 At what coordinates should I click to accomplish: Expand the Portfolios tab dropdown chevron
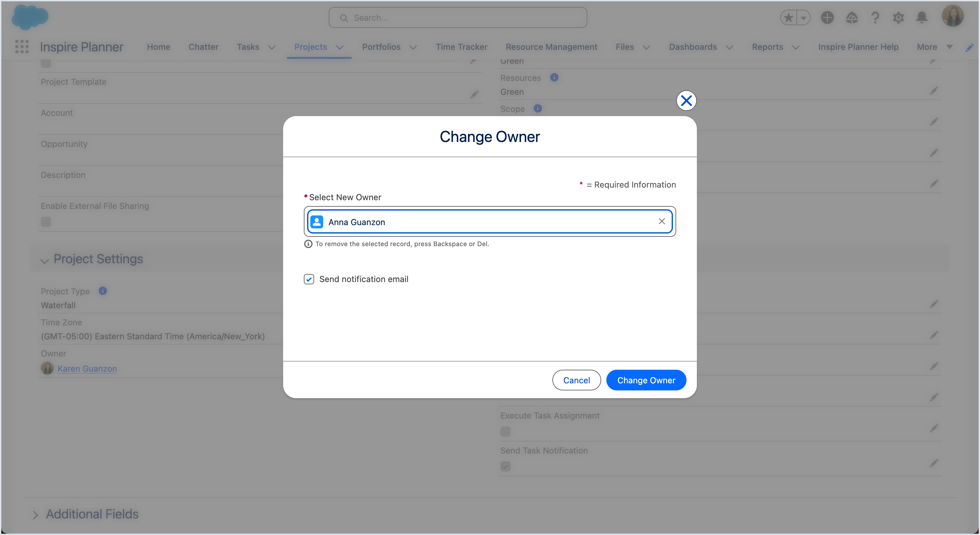click(x=413, y=48)
